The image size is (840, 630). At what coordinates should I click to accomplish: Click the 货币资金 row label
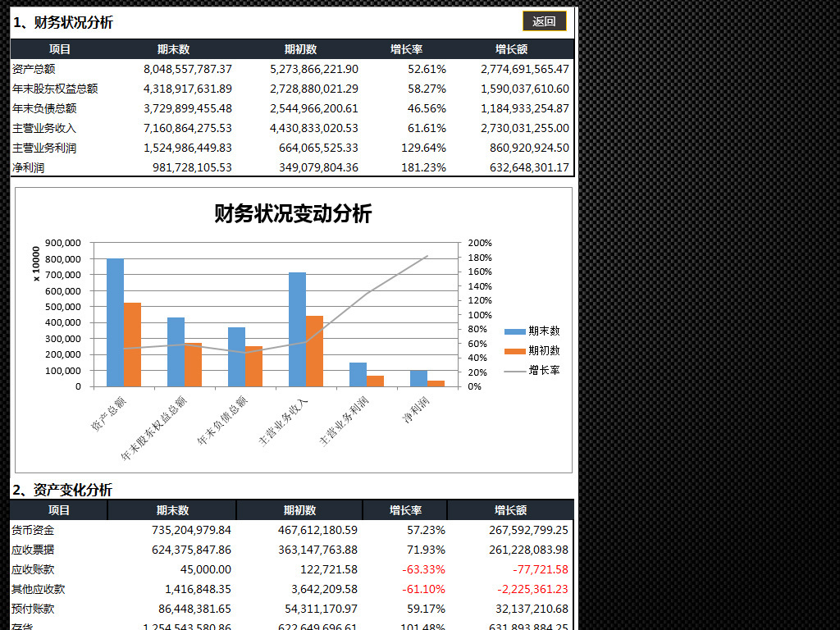point(33,531)
